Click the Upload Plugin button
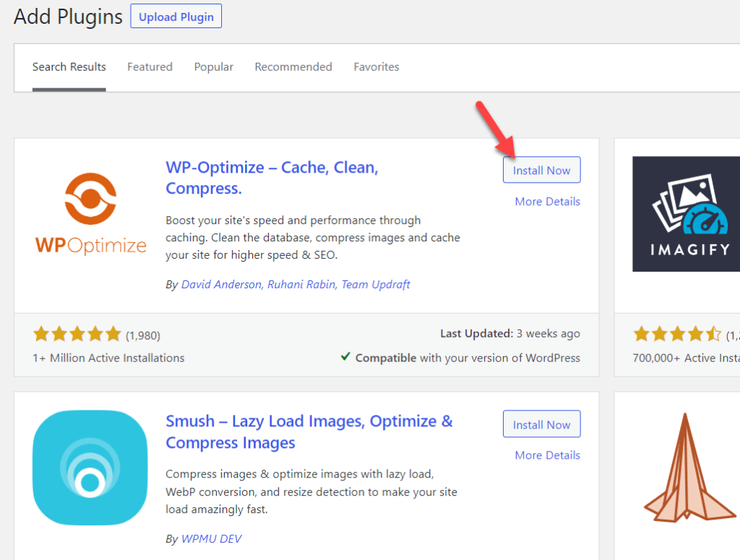 tap(176, 17)
